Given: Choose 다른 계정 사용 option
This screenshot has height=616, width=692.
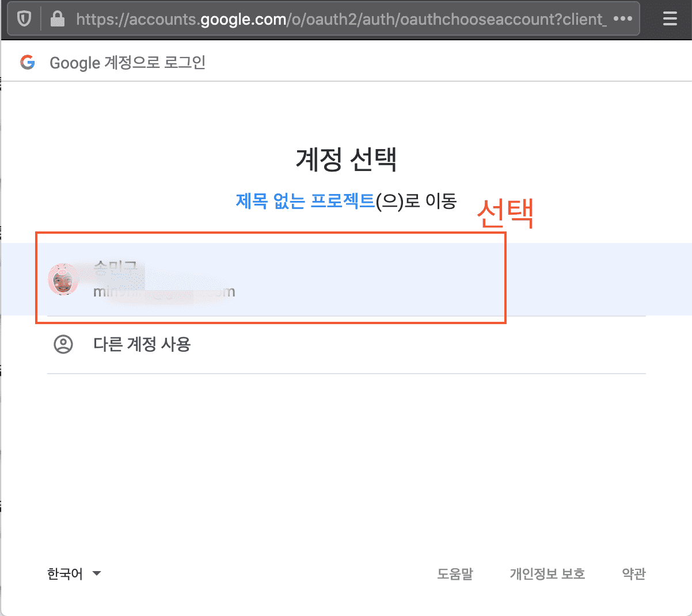Looking at the screenshot, I should [142, 344].
